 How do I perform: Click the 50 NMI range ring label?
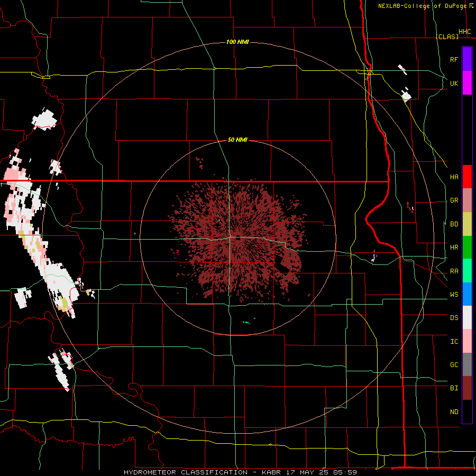tap(237, 140)
